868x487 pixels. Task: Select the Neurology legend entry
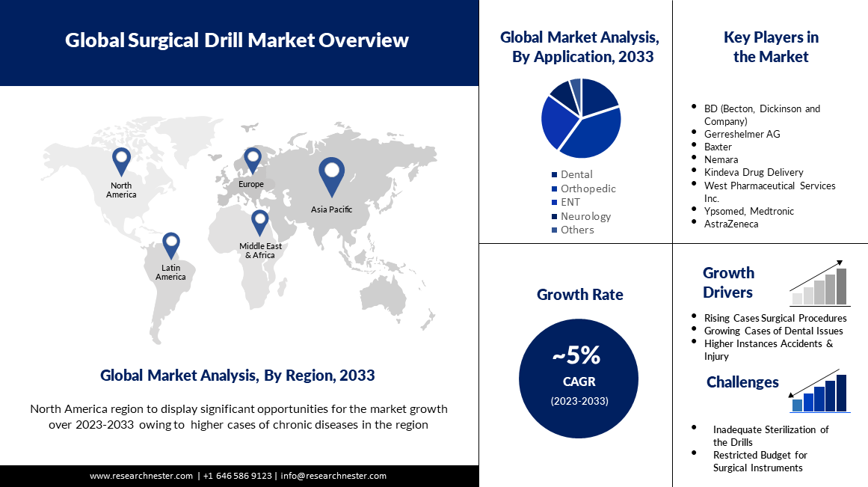pos(585,216)
